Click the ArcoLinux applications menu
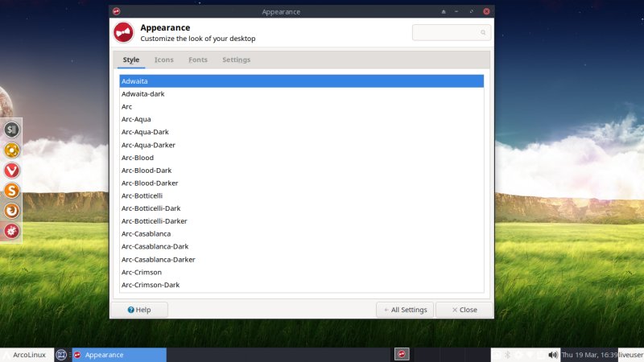This screenshot has width=644, height=362. tap(26, 355)
